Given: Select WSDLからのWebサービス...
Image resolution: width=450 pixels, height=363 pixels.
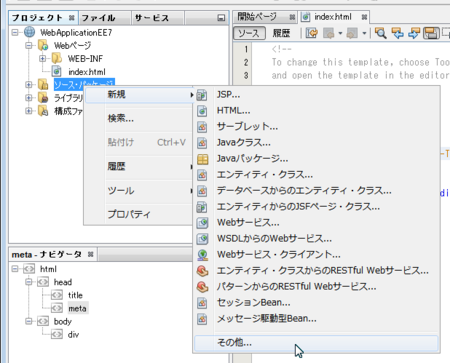Looking at the screenshot, I should (316, 239).
